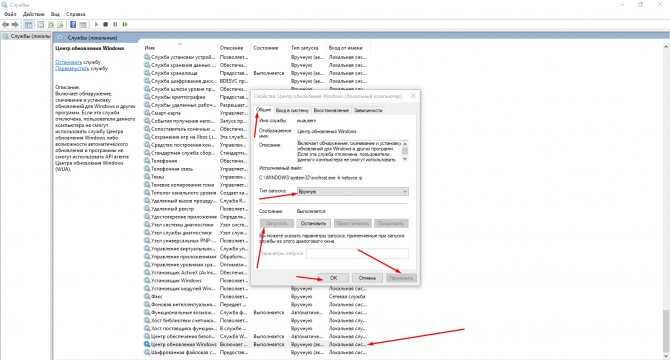The image size is (670, 360).
Task: Click the blue Help question-mark toolbar icon
Action: tap(73, 25)
